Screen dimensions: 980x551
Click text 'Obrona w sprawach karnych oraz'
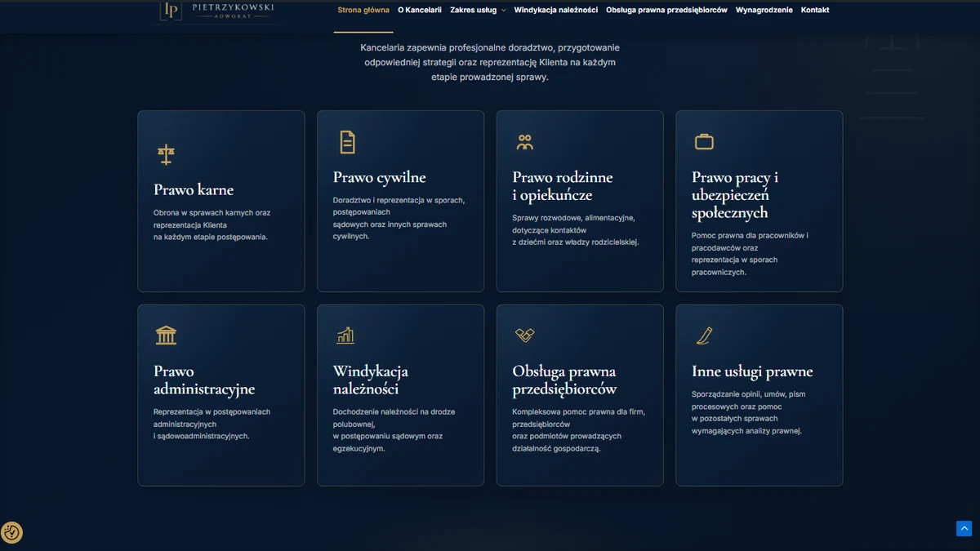pos(212,213)
